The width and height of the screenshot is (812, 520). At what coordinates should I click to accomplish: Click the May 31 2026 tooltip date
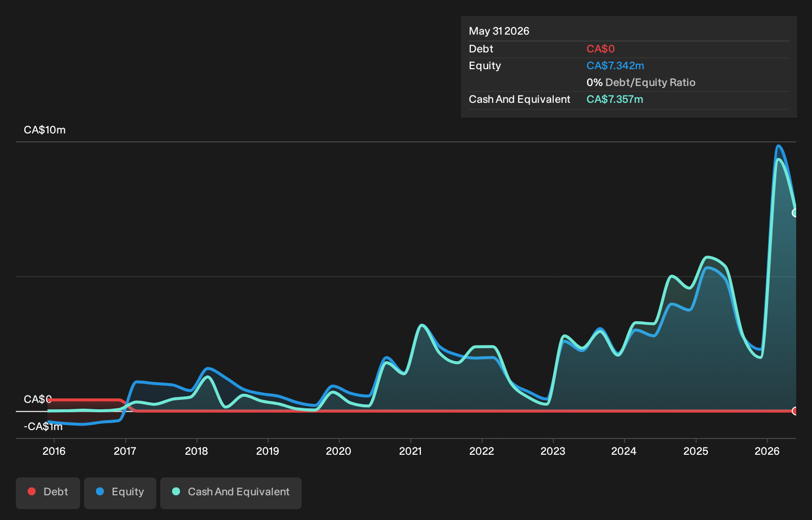coord(499,31)
